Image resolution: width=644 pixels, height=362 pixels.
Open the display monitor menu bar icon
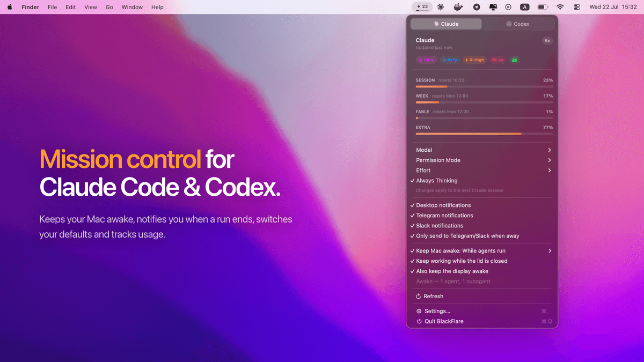493,7
